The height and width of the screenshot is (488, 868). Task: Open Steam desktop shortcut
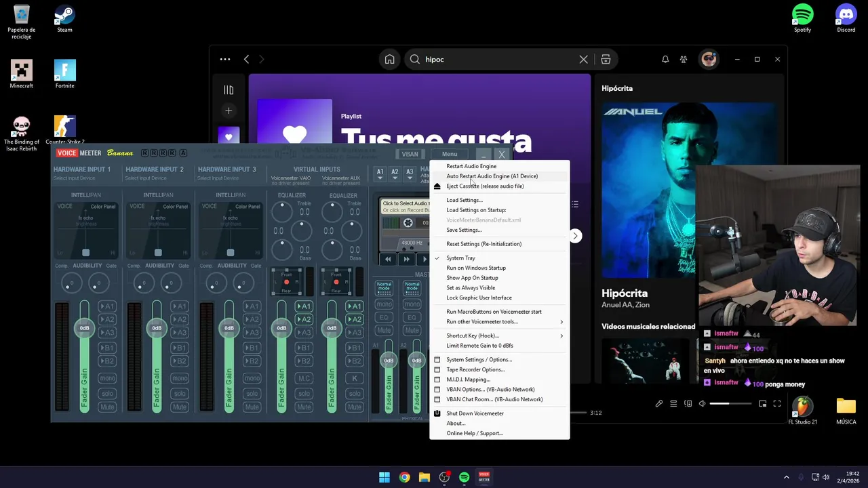64,19
